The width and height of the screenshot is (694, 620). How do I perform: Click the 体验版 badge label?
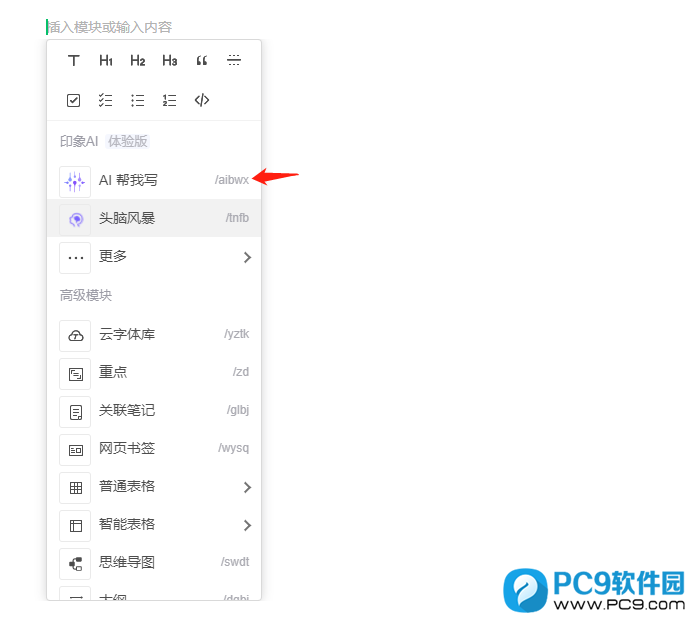pos(127,142)
